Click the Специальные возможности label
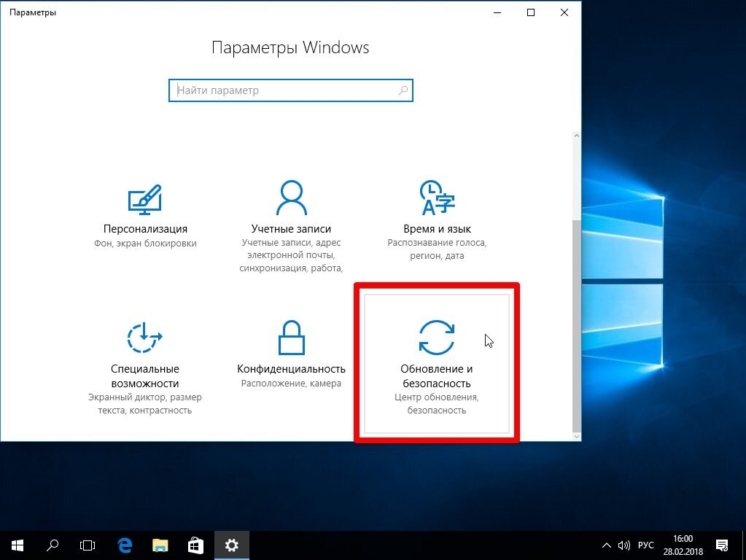Viewport: 746px width, 560px height. click(x=145, y=376)
